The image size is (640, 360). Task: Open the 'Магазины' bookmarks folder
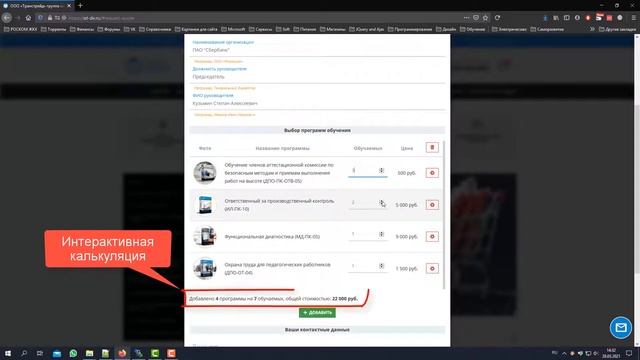click(333, 29)
